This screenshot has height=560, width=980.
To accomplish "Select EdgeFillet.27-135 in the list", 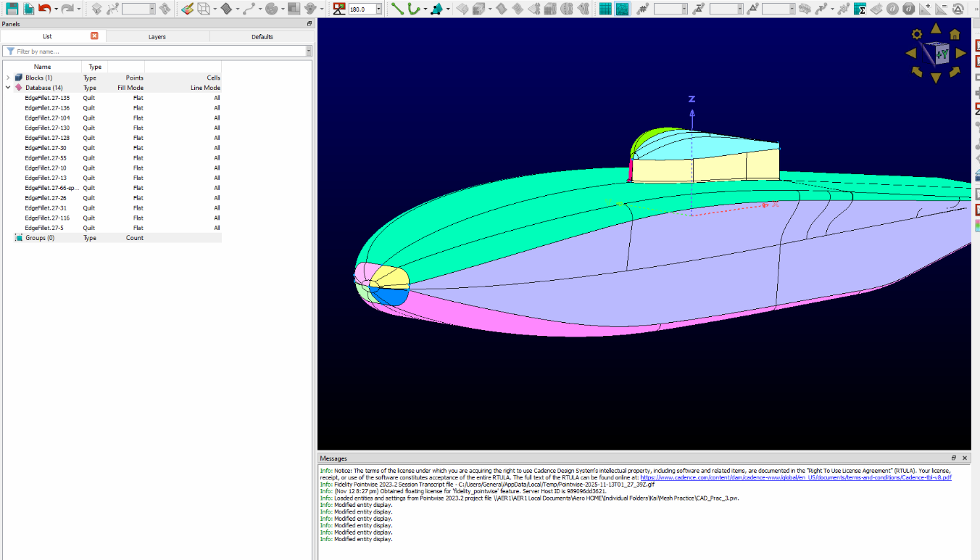I will click(x=47, y=98).
